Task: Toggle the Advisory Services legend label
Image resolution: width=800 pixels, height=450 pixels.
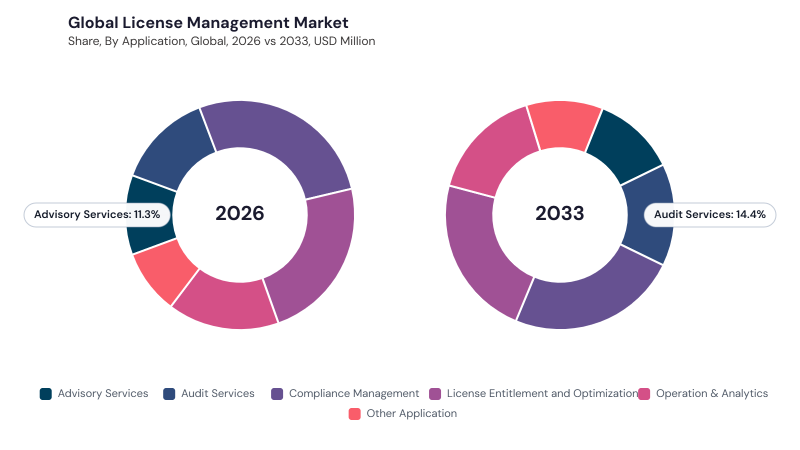Action: click(103, 393)
